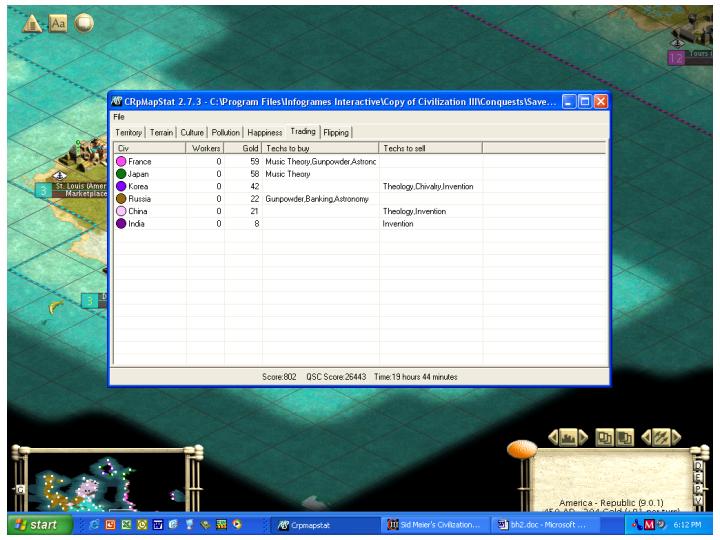Sort by the Civ column header
The image size is (720, 540).
[x=150, y=148]
